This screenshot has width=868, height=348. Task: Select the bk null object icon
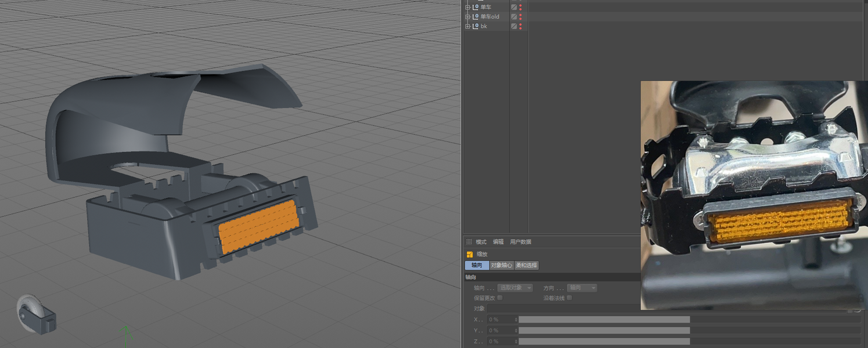(475, 27)
